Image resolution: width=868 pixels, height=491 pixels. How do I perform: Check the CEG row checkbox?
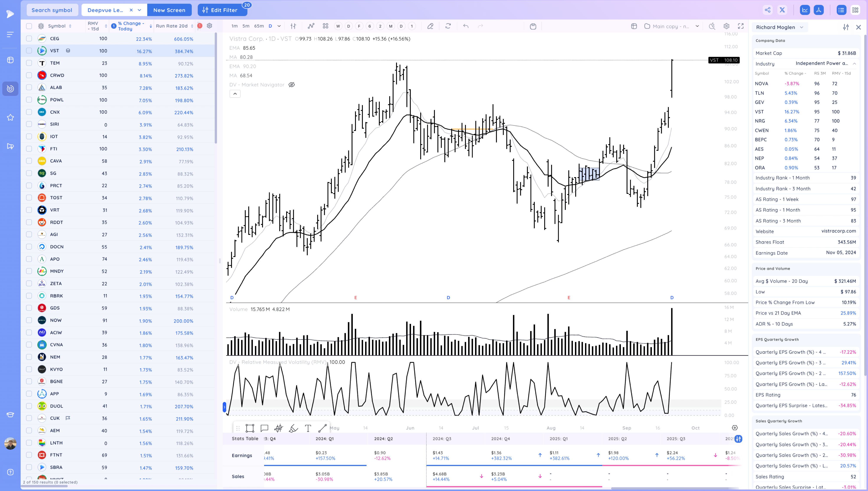click(x=29, y=38)
